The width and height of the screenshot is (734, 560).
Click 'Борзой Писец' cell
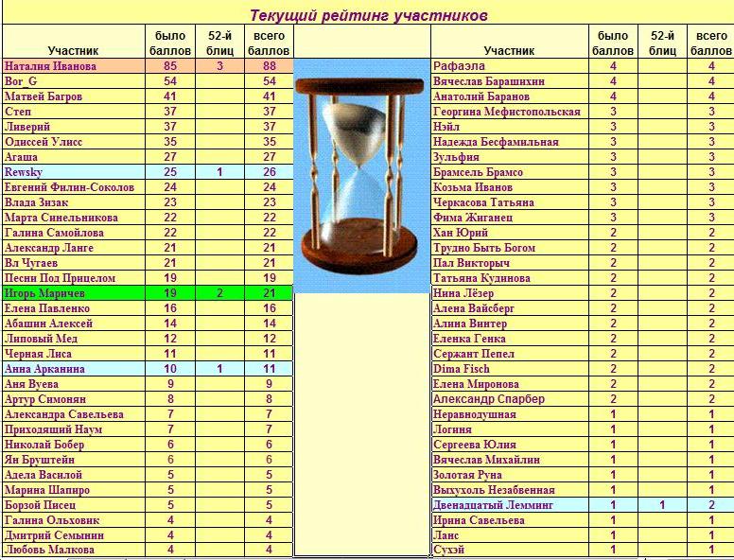point(74,505)
